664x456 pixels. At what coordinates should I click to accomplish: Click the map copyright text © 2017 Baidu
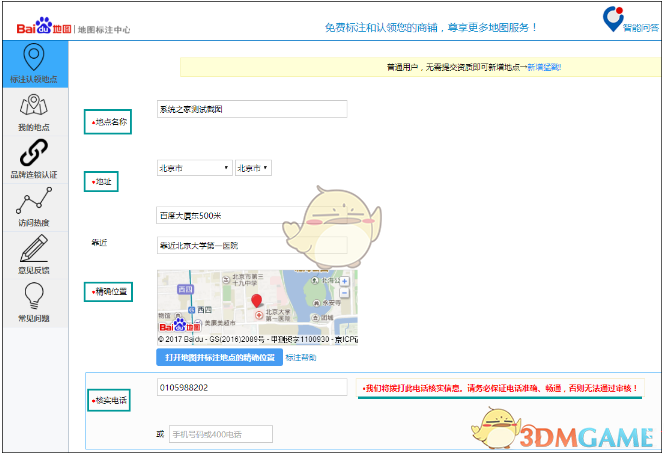click(258, 339)
